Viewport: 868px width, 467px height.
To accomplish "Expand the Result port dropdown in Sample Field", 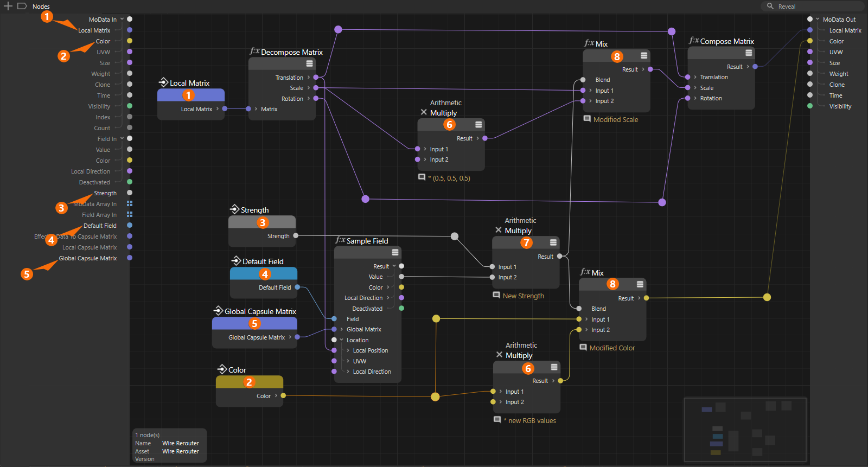I will (394, 266).
